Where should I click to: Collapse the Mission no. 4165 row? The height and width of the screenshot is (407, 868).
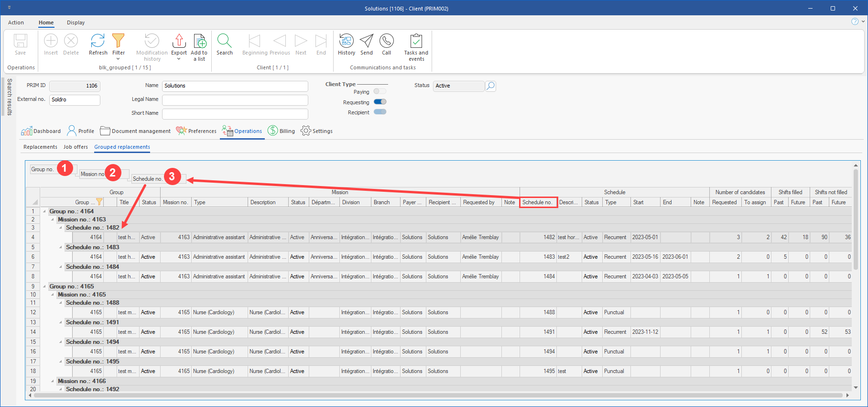click(x=53, y=295)
